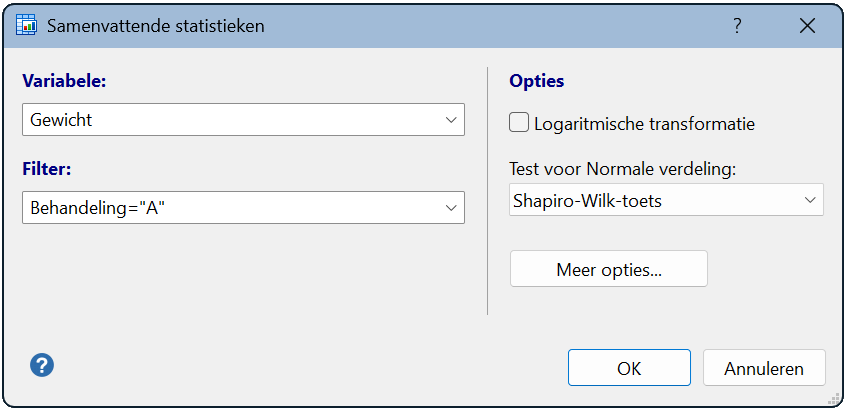Click the spreadsheet chart icon in title bar
The width and height of the screenshot is (853, 409).
26,26
